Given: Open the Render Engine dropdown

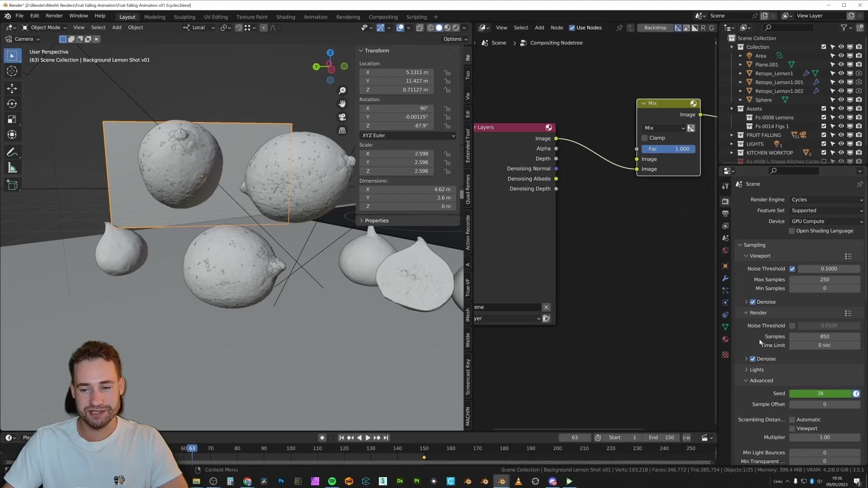Looking at the screenshot, I should pos(827,200).
